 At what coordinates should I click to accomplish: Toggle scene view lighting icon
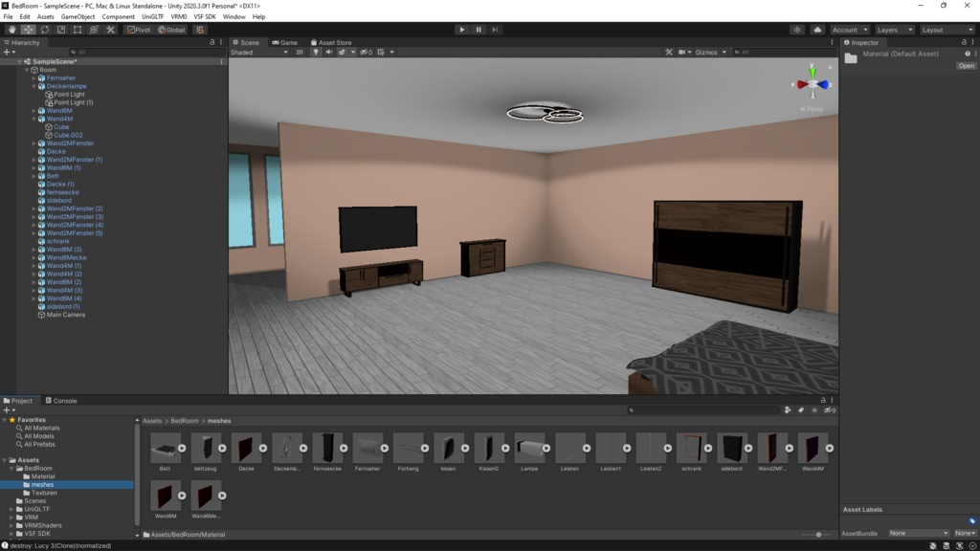(316, 52)
